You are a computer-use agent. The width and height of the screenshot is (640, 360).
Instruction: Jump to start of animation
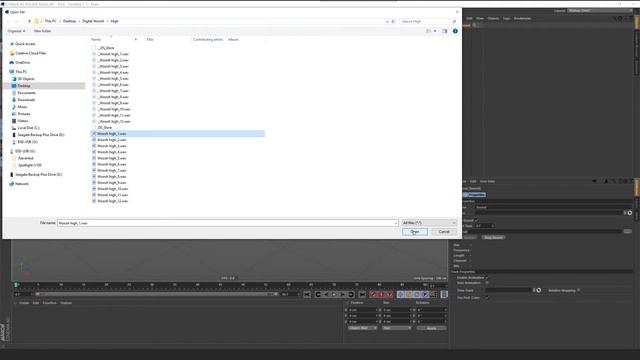click(307, 294)
